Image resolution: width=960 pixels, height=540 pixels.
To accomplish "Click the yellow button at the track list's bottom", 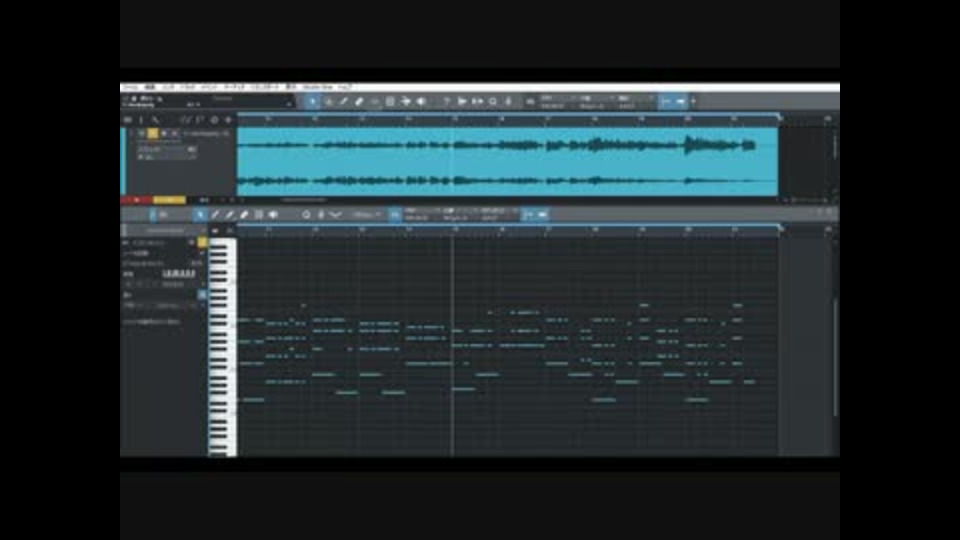I will click(169, 200).
